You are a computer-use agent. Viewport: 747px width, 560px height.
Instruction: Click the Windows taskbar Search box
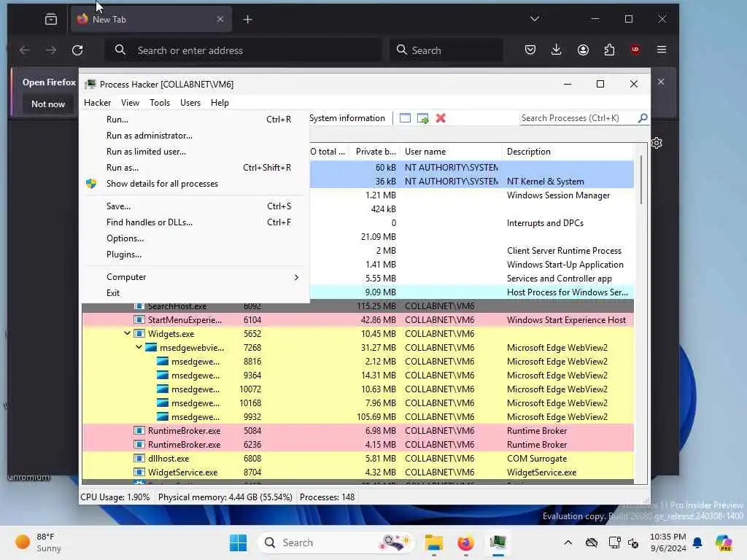[336, 542]
